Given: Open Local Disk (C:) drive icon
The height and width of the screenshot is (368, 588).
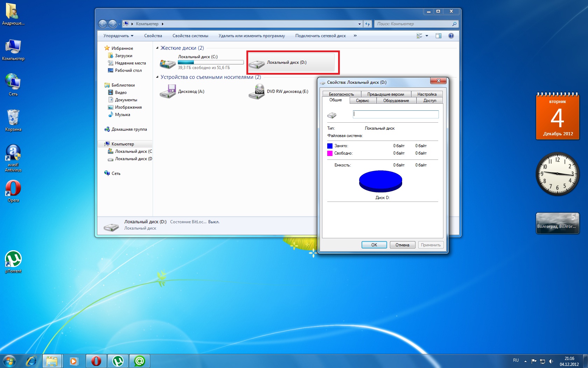Looking at the screenshot, I should pyautogui.click(x=168, y=63).
